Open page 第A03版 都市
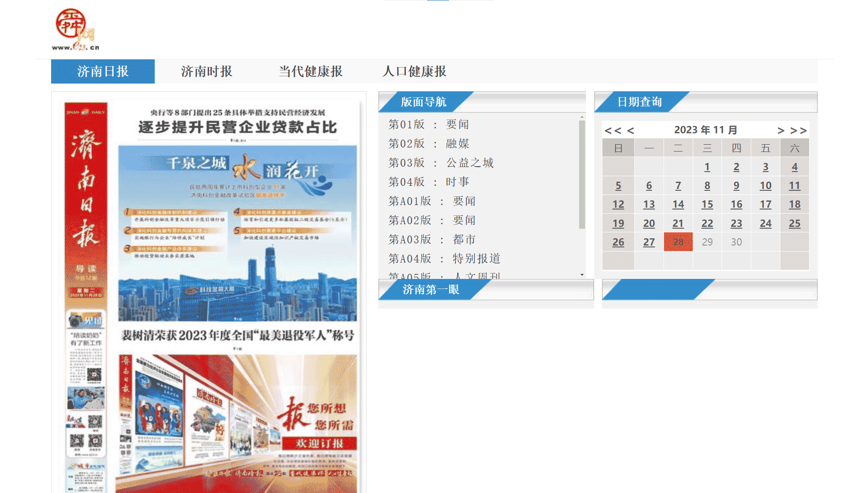868x493 pixels. [x=432, y=239]
